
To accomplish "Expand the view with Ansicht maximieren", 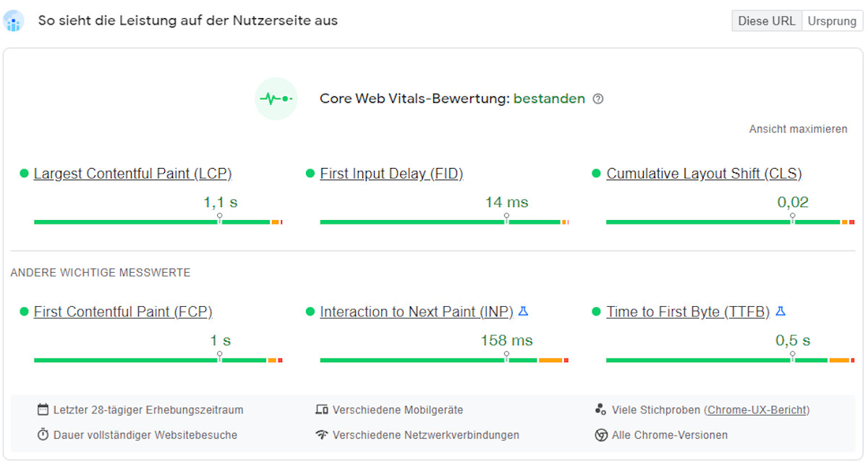I will (798, 129).
